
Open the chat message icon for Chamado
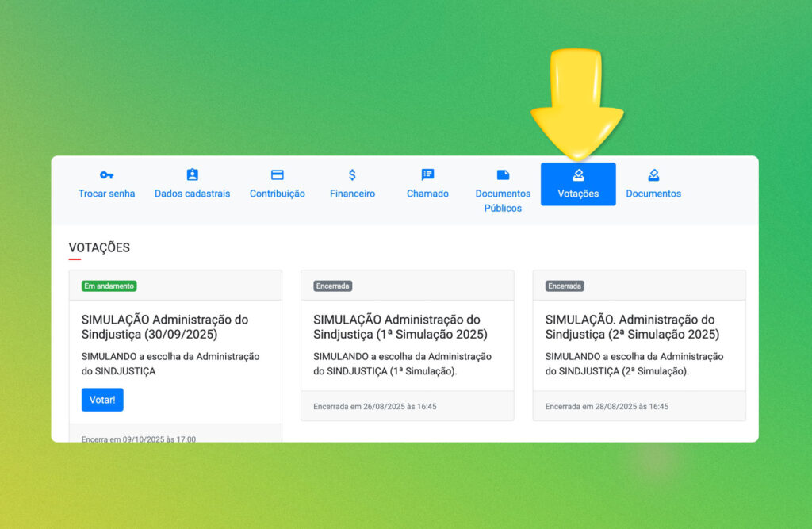coord(427,174)
